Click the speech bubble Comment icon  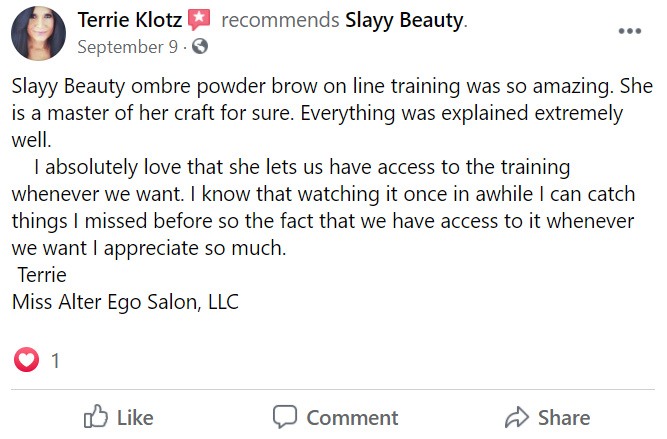[285, 417]
